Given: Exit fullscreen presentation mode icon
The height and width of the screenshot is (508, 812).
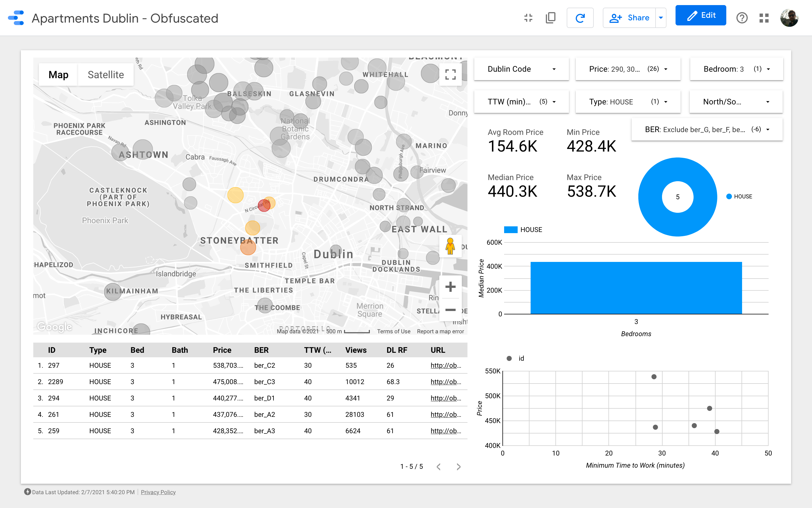Looking at the screenshot, I should [x=528, y=18].
